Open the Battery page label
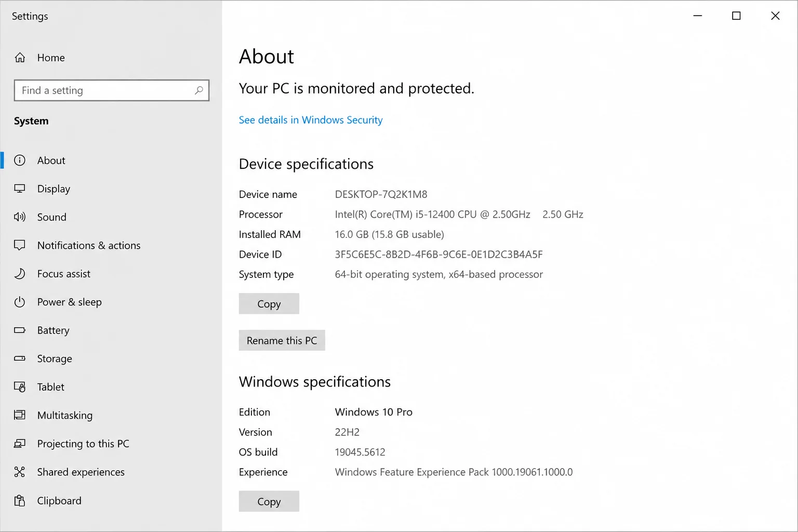Screen dimensions: 798x532 [53, 330]
